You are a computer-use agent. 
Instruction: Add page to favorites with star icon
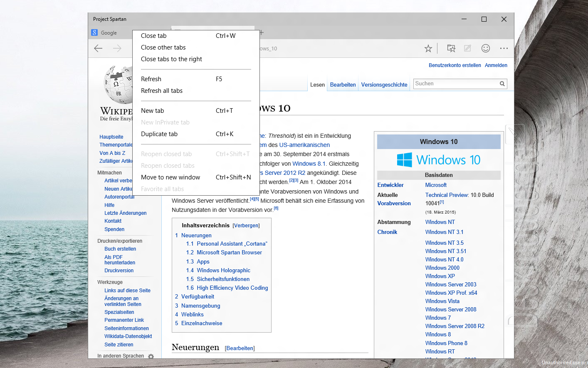tap(428, 48)
